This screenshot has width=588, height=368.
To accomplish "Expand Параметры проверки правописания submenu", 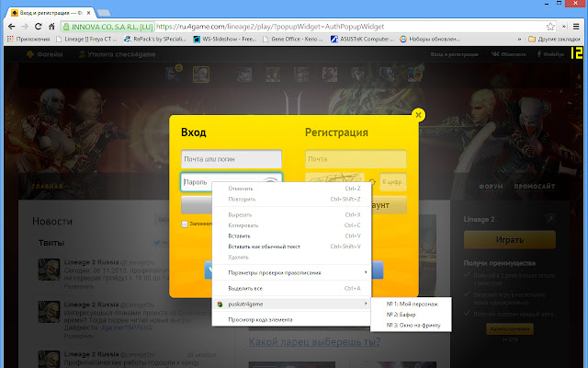I will pyautogui.click(x=292, y=272).
